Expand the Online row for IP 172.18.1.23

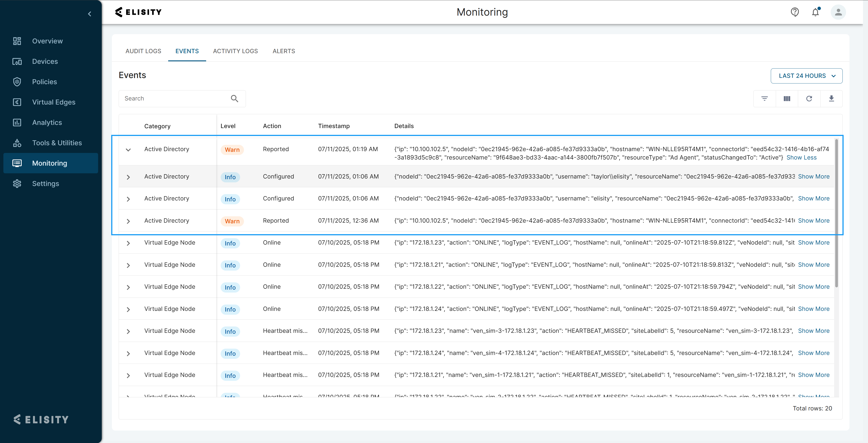(x=128, y=243)
